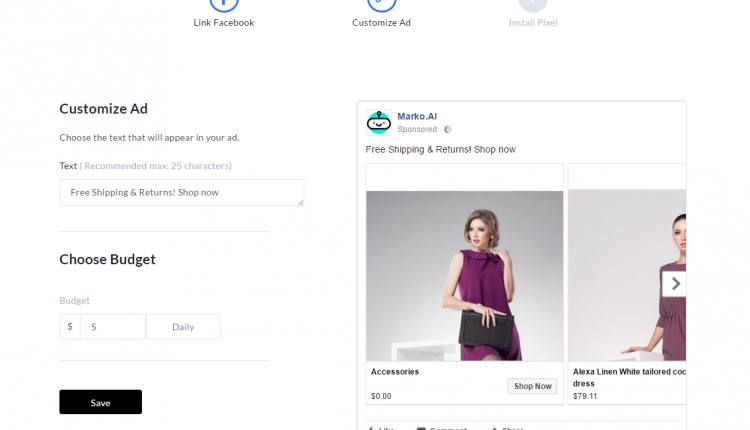Click the Choose Budget heading

point(107,259)
